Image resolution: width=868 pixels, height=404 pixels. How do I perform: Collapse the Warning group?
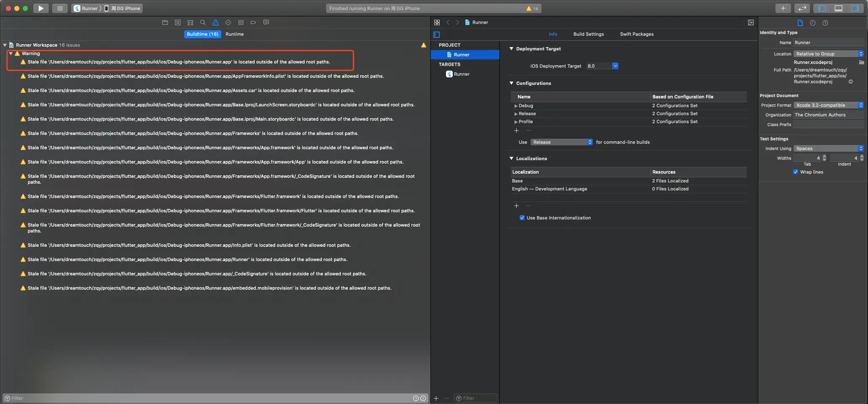click(11, 53)
